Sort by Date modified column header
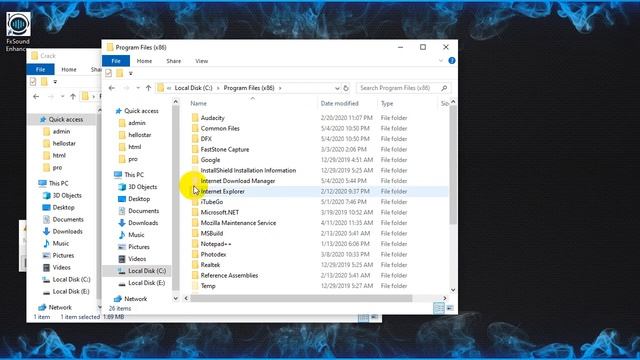Viewport: 640px width, 360px height. 348,104
